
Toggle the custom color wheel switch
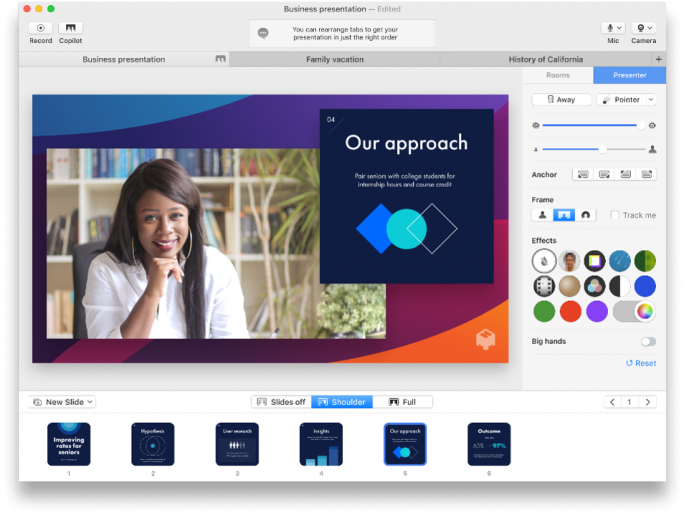[634, 311]
